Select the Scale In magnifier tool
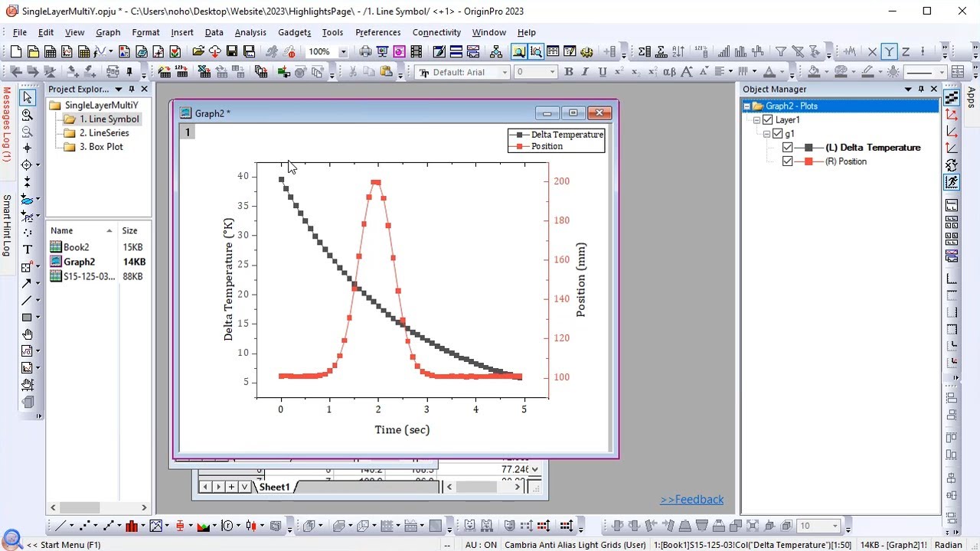The height and width of the screenshot is (551, 980). [28, 114]
